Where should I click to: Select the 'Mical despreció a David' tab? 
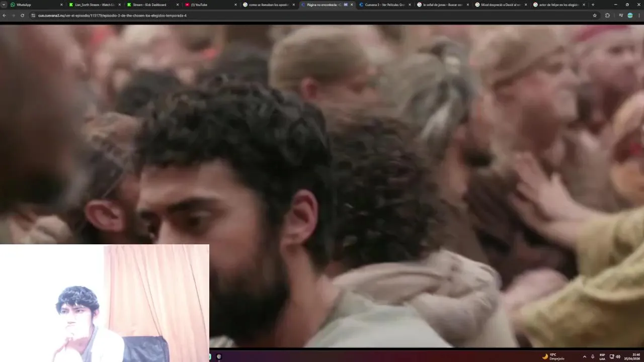(x=501, y=5)
